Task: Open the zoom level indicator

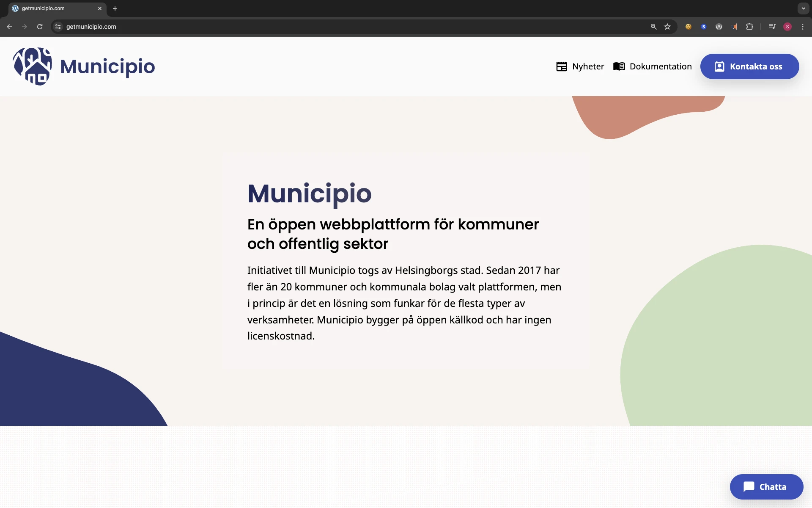Action: click(653, 27)
